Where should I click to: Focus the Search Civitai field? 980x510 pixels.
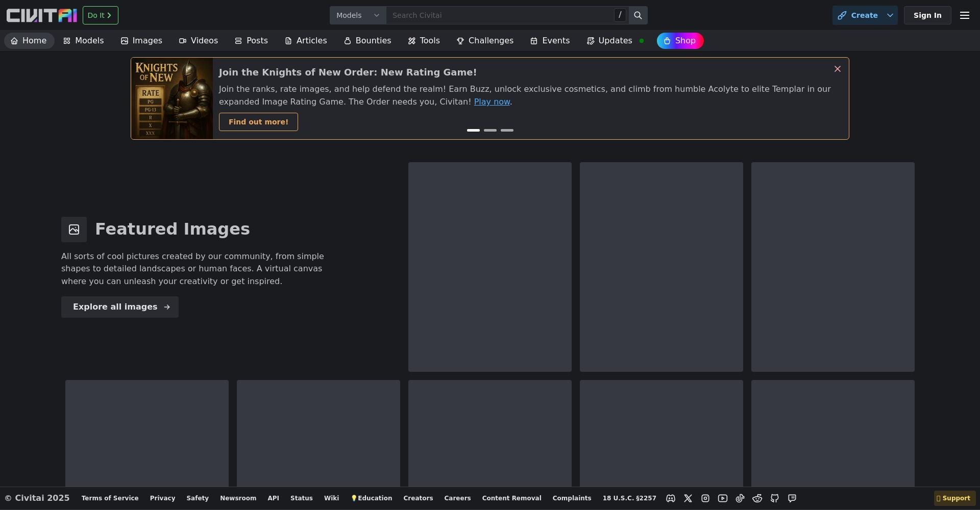500,15
